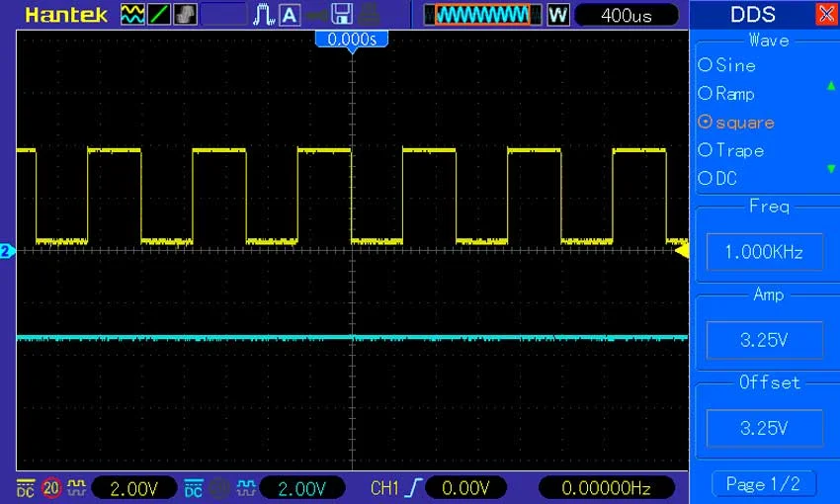This screenshot has height=504, width=840.
Task: Click the Auto 'A' icon in toolbar
Action: point(290,14)
